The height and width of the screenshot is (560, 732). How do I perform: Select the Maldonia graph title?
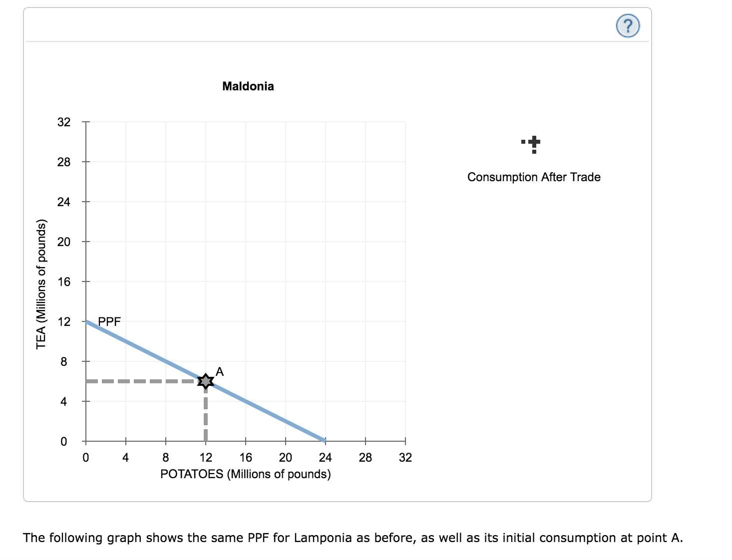click(248, 85)
